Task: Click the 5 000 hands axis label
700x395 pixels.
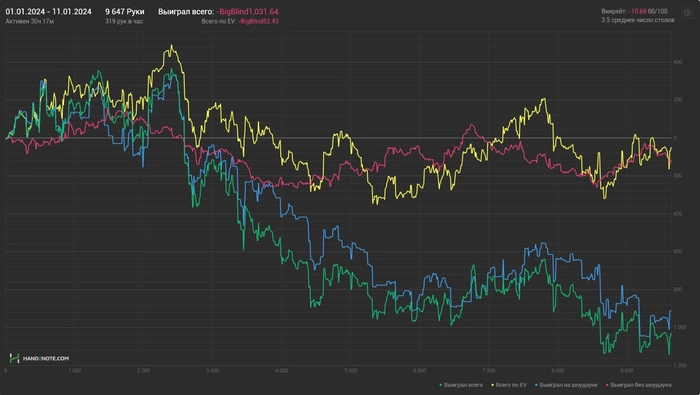Action: tap(350, 370)
